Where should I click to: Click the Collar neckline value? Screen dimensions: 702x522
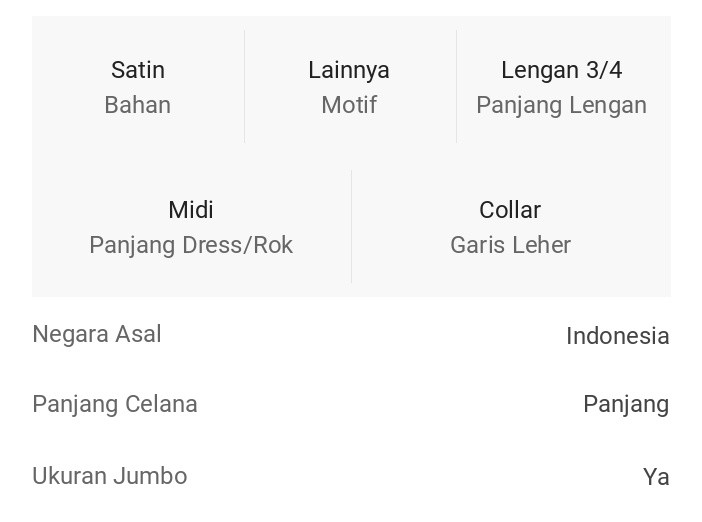coord(510,210)
